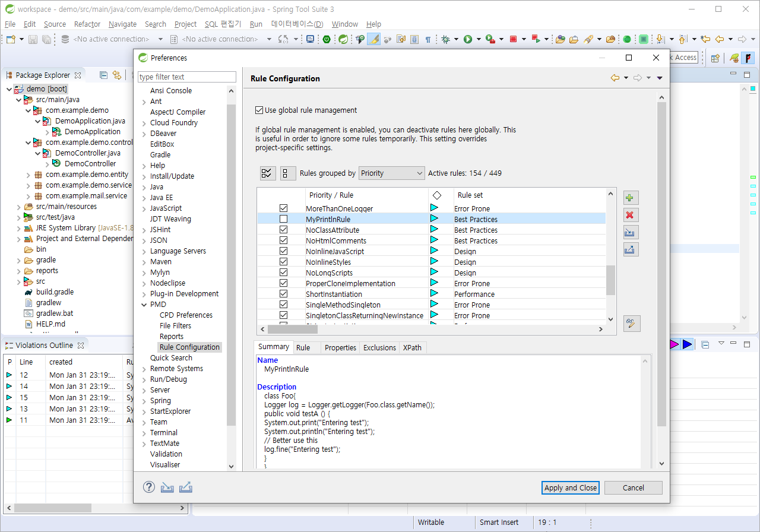760x532 pixels.
Task: Click Link with Editor icon in Package Explorer
Action: pyautogui.click(x=117, y=75)
